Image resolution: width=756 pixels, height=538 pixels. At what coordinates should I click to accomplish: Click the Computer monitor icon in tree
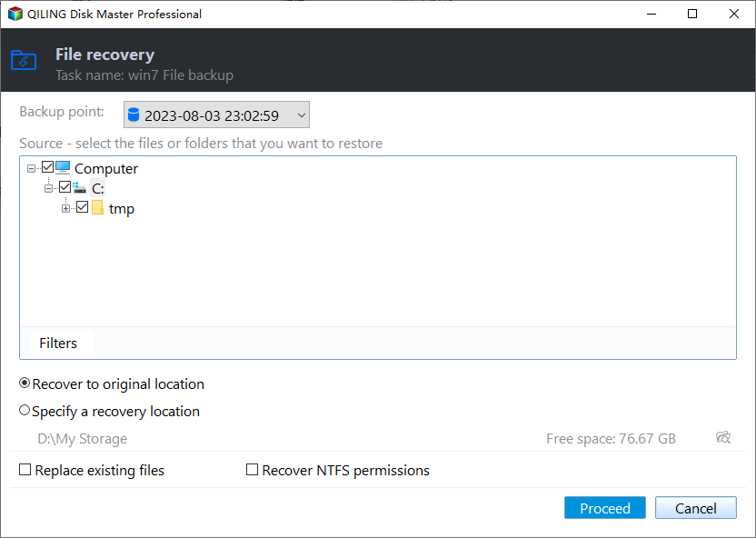coord(63,168)
